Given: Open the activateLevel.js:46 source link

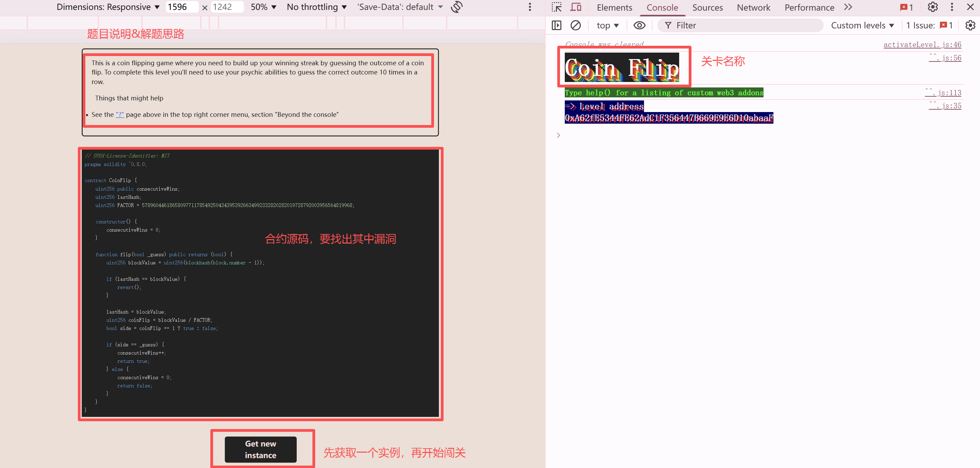Looking at the screenshot, I should point(922,44).
